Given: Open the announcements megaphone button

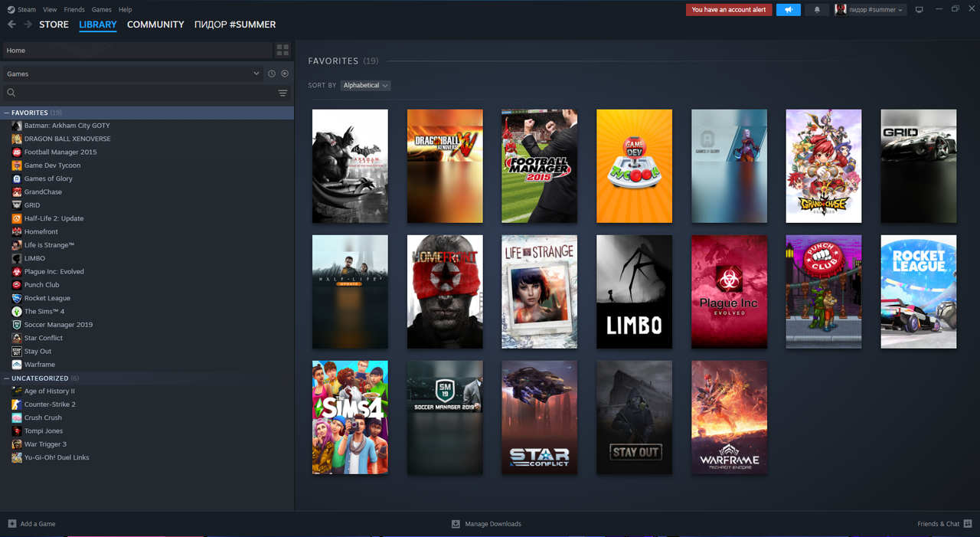Looking at the screenshot, I should pos(788,10).
